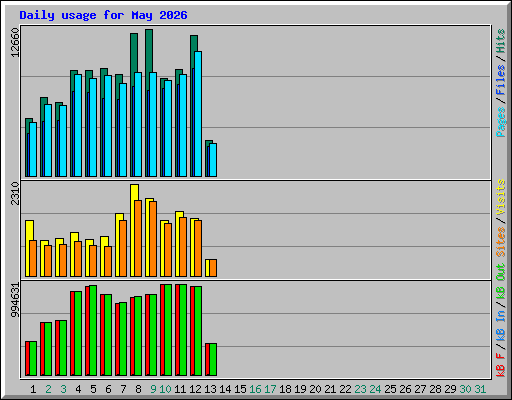Image resolution: width=512 pixels, height=400 pixels.
Task: Click day 10 on the date axis
Action: pos(165,389)
